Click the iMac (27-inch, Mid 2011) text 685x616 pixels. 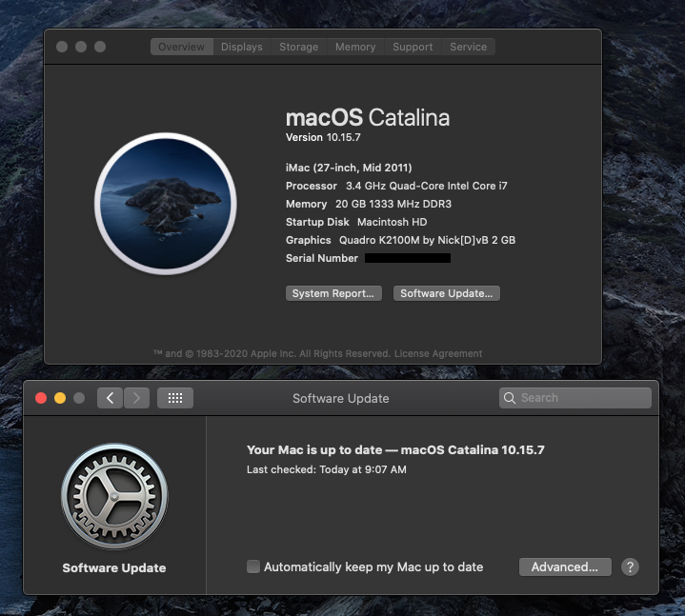pos(349,168)
